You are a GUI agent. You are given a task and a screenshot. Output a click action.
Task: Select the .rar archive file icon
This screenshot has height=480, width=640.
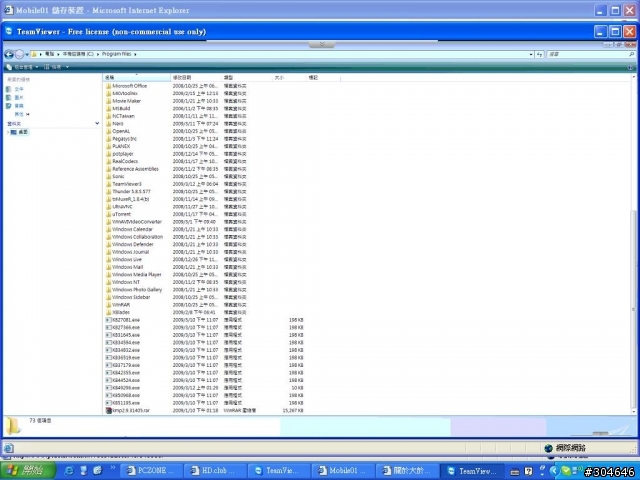click(x=109, y=411)
